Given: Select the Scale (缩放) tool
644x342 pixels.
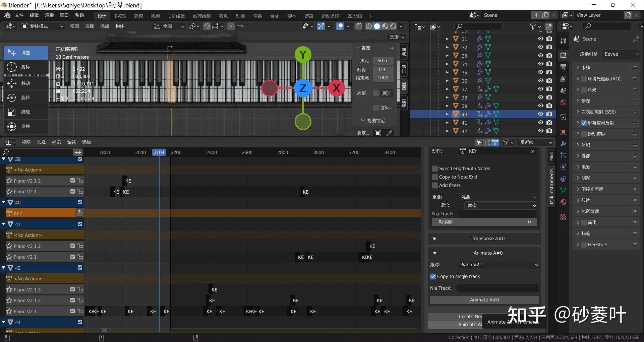Looking at the screenshot, I should pos(25,112).
